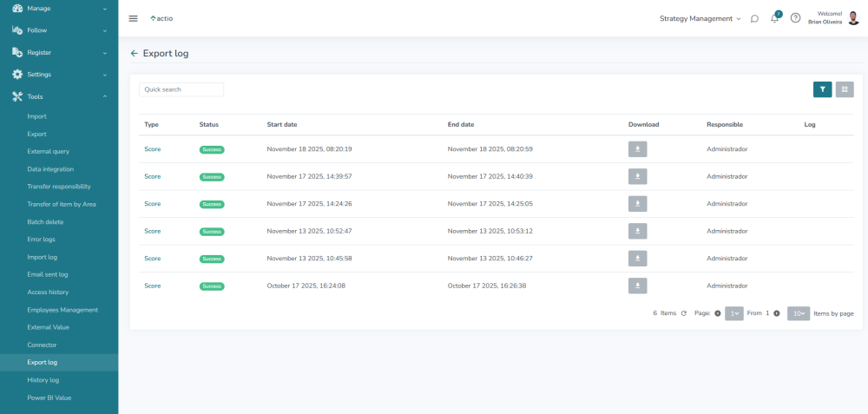Open Email sent log menu item

pos(48,274)
